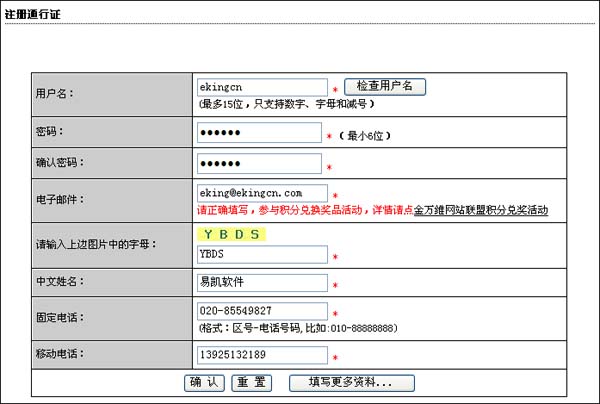The image size is (600, 404).
Task: Click the 中文姓名 field containing 易凯软件
Action: tap(262, 283)
